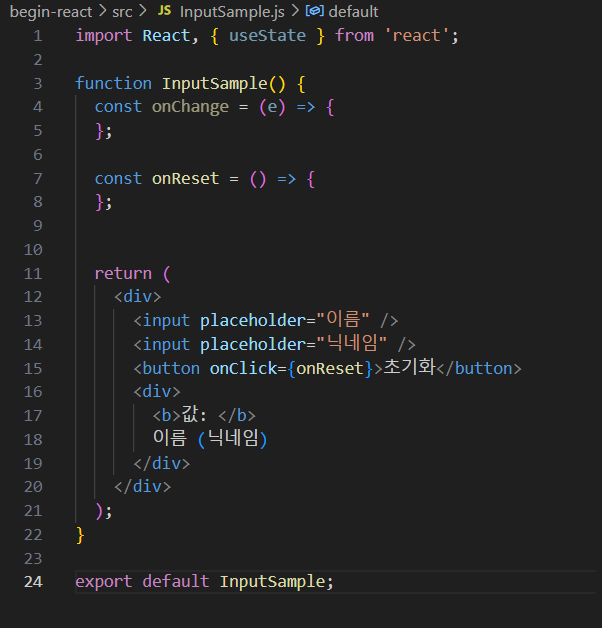
Task: Click the closing brace on line 22
Action: 80,535
